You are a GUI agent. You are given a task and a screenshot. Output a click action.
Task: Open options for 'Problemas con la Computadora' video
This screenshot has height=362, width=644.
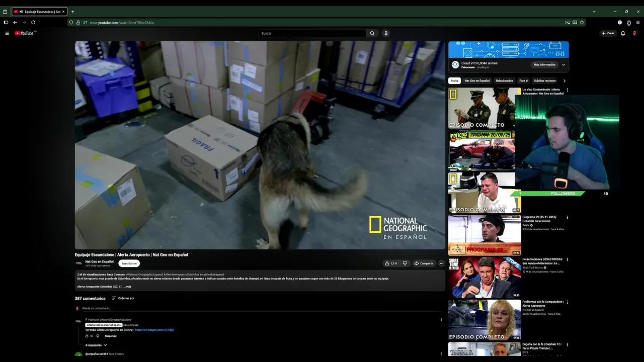coord(567,302)
